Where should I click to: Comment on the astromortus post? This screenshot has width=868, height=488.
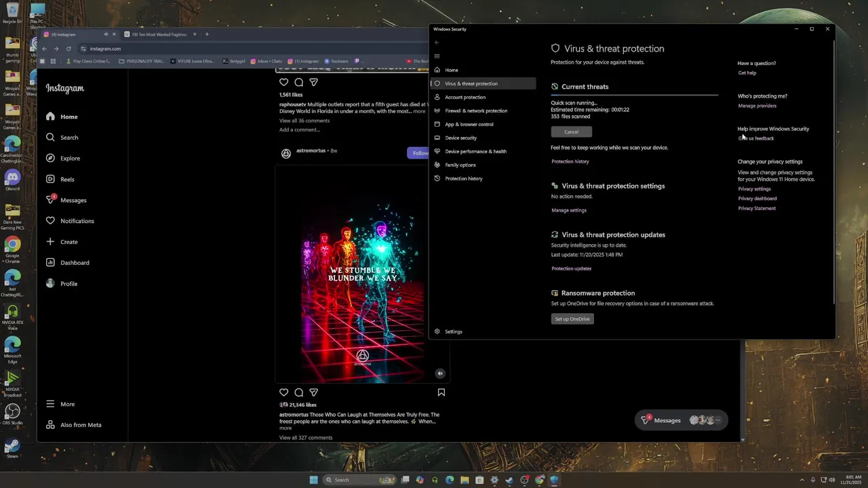[x=298, y=392]
